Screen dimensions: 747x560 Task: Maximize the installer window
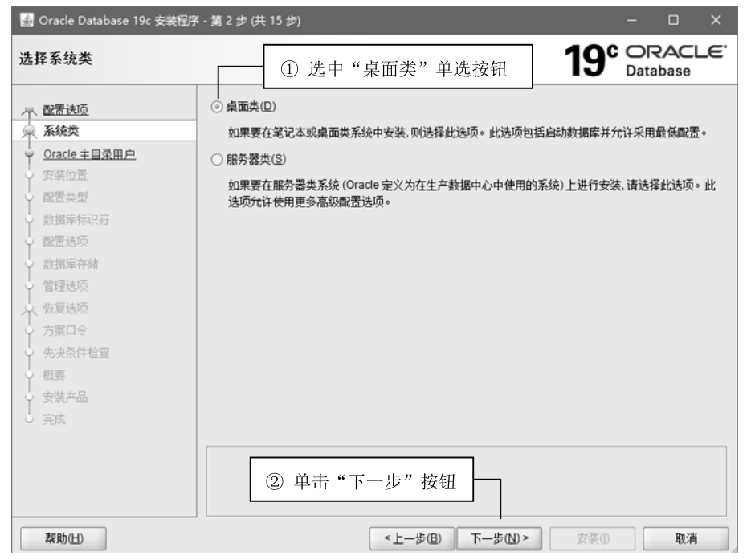point(674,20)
